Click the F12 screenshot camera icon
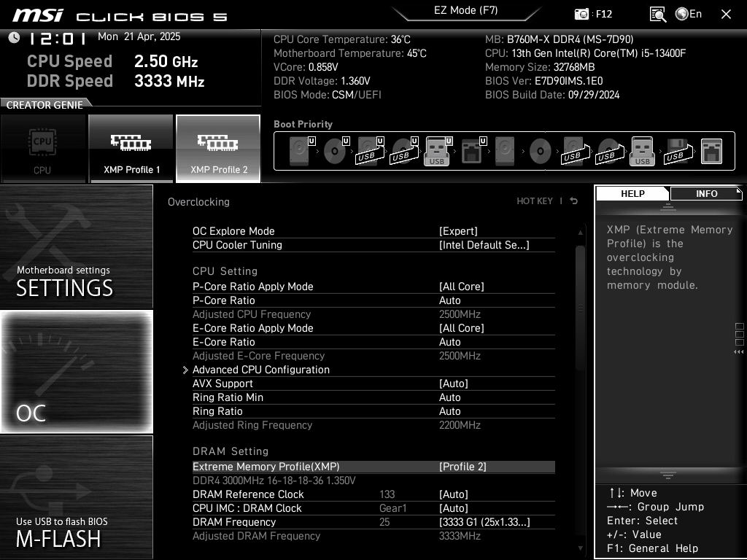This screenshot has height=560, width=747. pos(581,15)
